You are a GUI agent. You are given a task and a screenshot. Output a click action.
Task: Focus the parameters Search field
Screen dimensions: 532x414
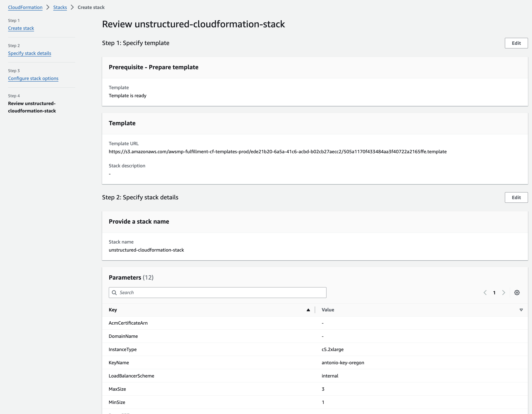click(x=219, y=292)
